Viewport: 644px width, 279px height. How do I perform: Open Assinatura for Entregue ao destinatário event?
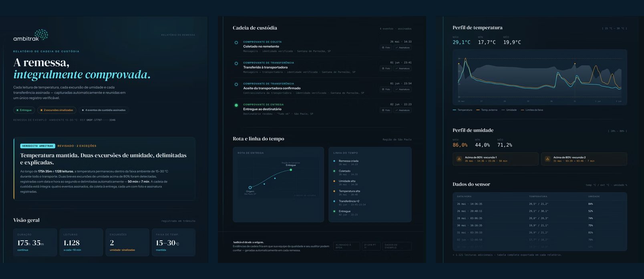tap(402, 110)
